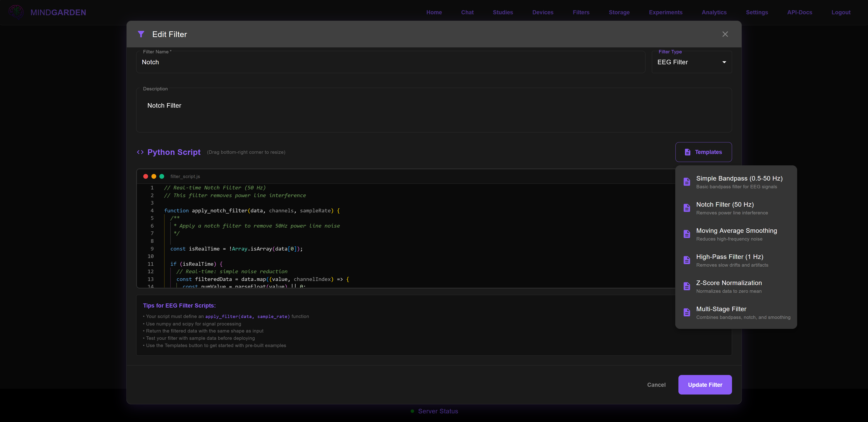Click the green dot in the editor header

pyautogui.click(x=162, y=176)
